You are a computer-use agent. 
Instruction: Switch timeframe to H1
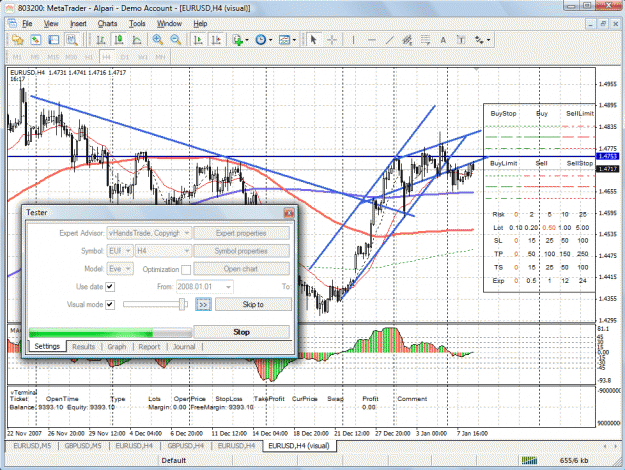89,57
